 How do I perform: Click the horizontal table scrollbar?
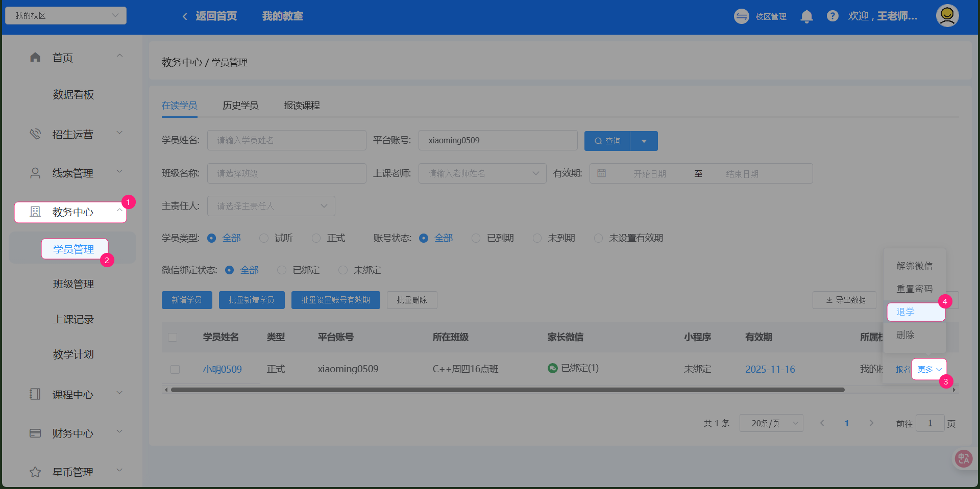[507, 390]
